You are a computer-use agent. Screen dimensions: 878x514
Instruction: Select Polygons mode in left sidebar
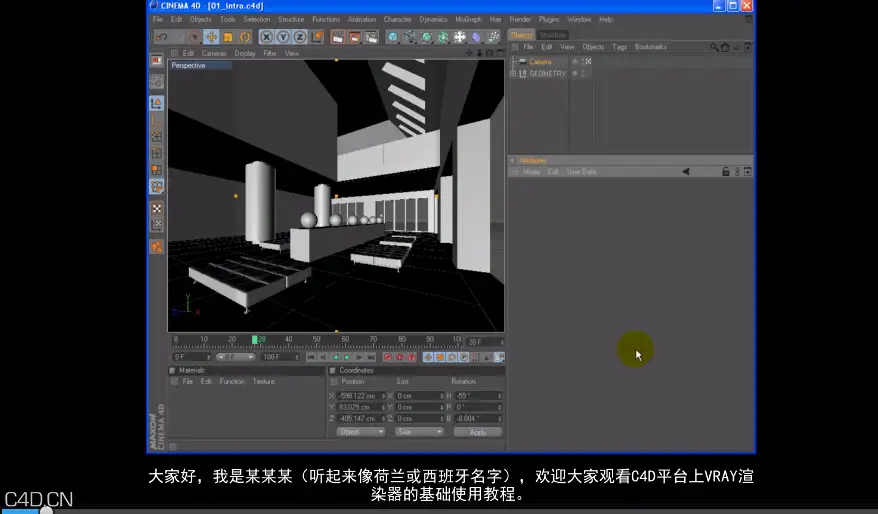tap(157, 170)
